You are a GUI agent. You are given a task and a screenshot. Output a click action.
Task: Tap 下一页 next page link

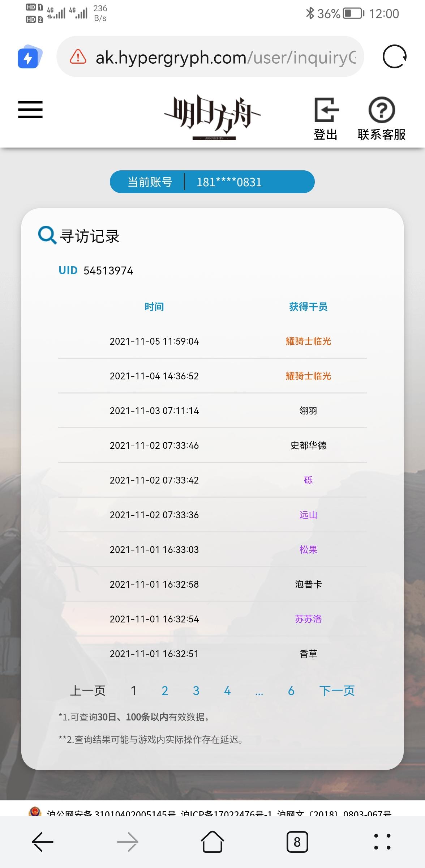click(x=337, y=691)
